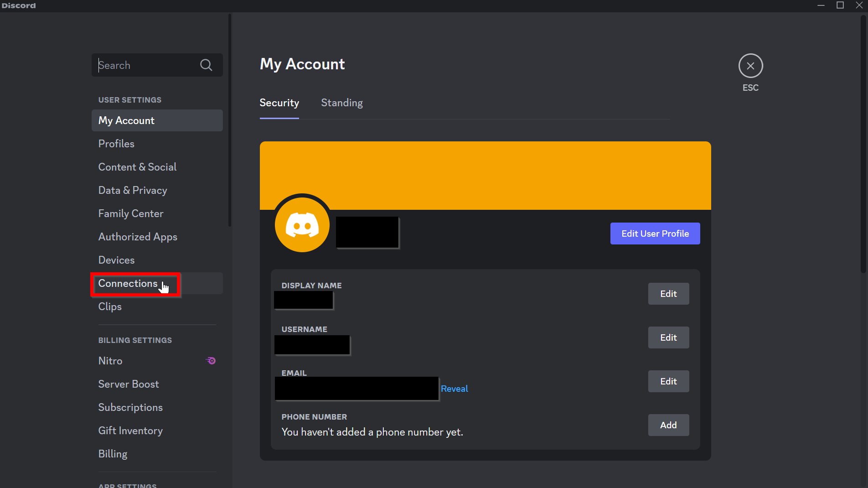Open Authorized Apps section

138,237
